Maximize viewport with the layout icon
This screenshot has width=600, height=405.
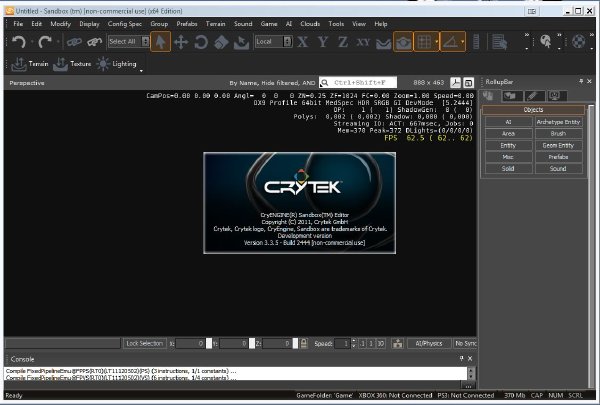(x=468, y=82)
